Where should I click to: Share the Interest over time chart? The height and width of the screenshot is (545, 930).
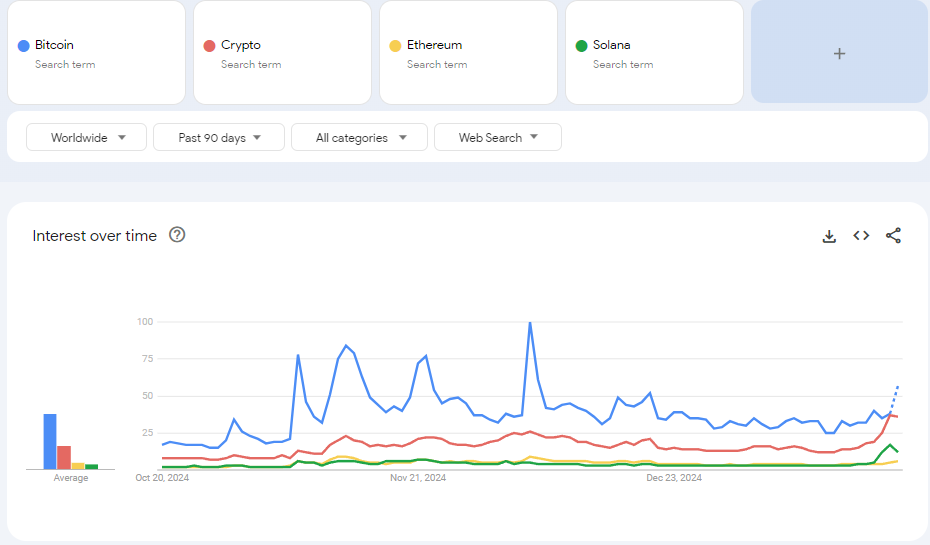pyautogui.click(x=893, y=235)
